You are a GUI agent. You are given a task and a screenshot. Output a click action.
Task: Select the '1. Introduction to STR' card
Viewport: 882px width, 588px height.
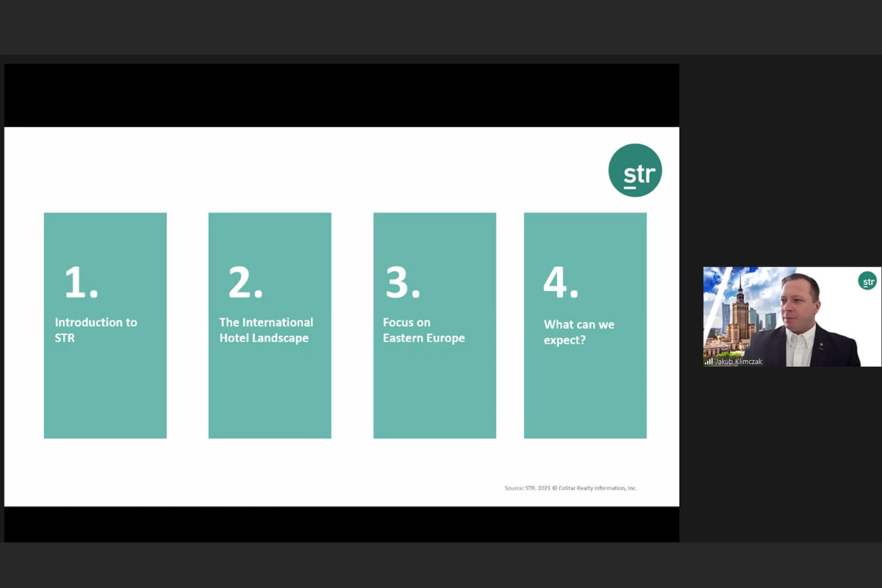(105, 326)
